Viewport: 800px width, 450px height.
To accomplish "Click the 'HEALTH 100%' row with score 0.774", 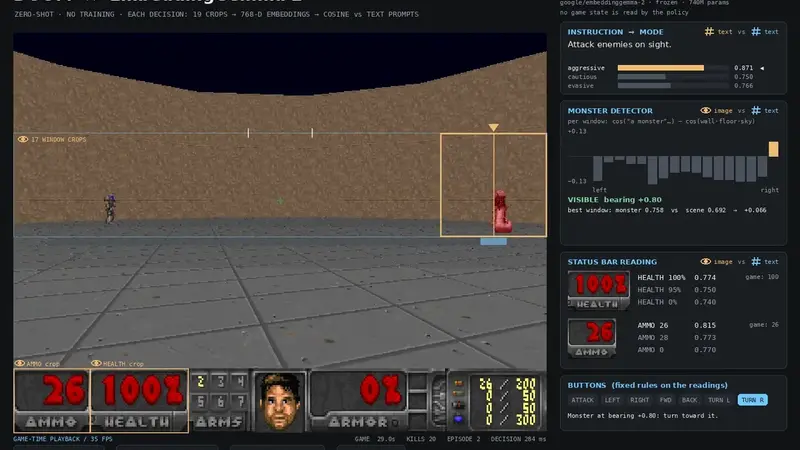I will tap(677, 278).
